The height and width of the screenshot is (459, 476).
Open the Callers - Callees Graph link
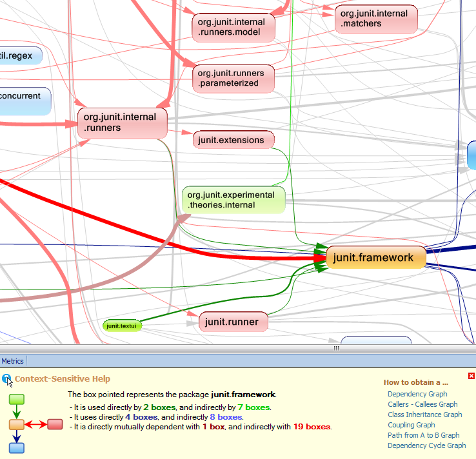click(422, 404)
